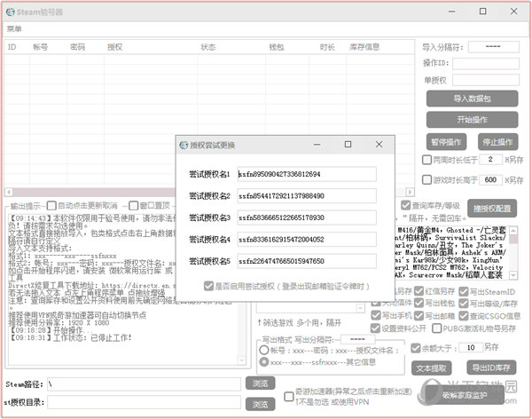Toggle the 写出手机 checkbox
The width and height of the screenshot is (532, 419).
coord(376,315)
